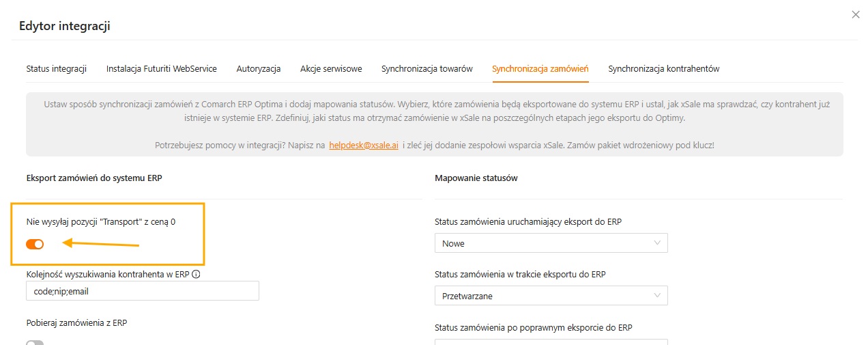Enable the Pobieraj zamówienia z ERP toggle
The width and height of the screenshot is (868, 345).
point(35,343)
